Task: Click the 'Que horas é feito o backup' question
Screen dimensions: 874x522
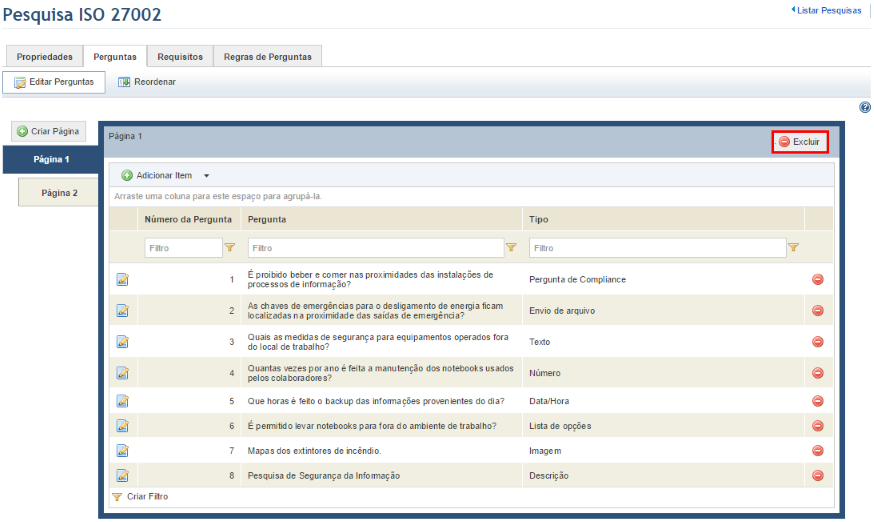Action: (376, 401)
